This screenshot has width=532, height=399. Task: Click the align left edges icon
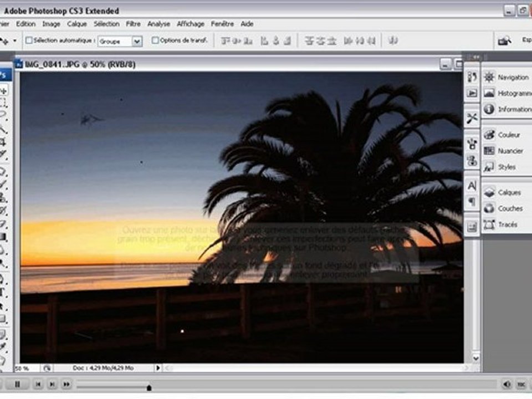(265, 41)
